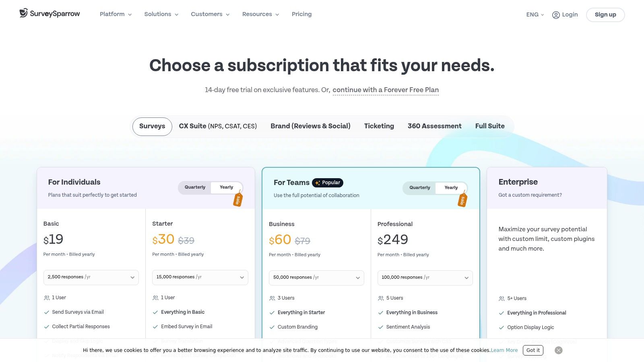
Task: Expand the ENG language selector
Action: (535, 15)
